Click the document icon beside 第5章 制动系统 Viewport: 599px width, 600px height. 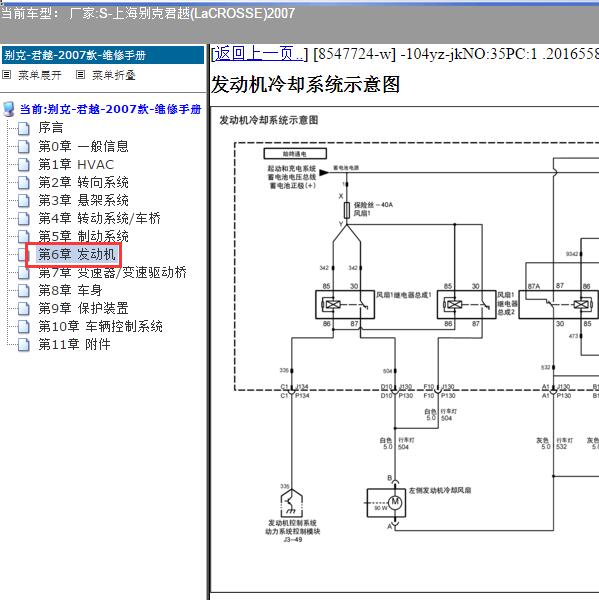tap(24, 236)
